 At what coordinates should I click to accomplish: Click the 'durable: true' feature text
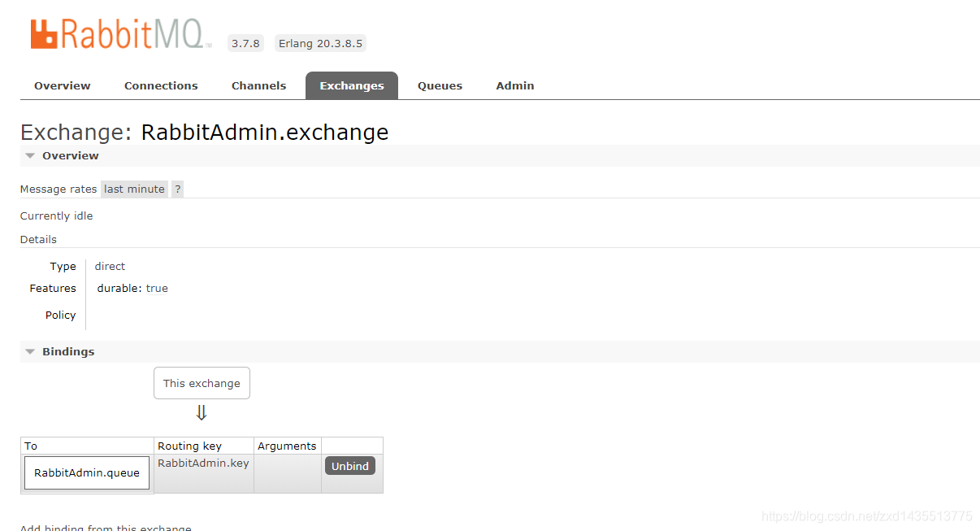tap(132, 288)
